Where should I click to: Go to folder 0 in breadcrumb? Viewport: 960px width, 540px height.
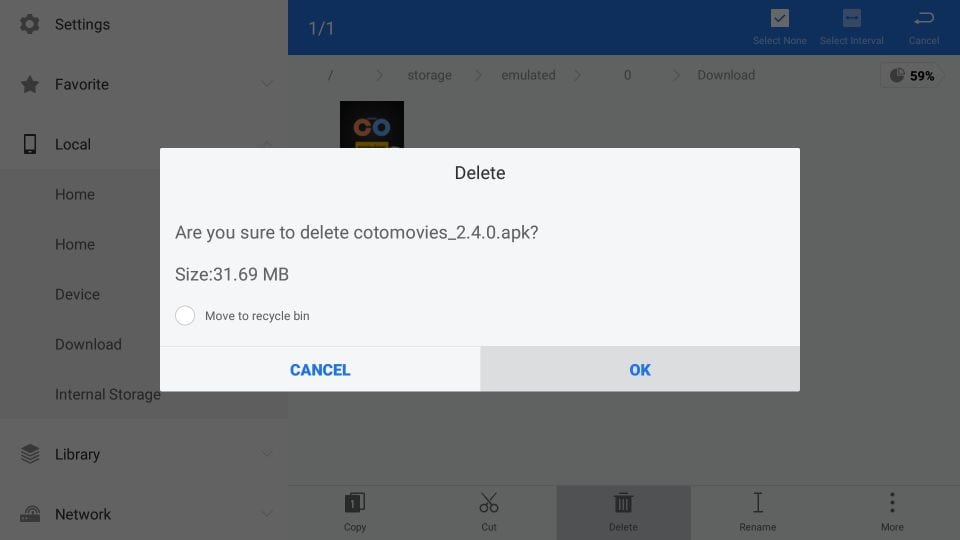tap(627, 75)
